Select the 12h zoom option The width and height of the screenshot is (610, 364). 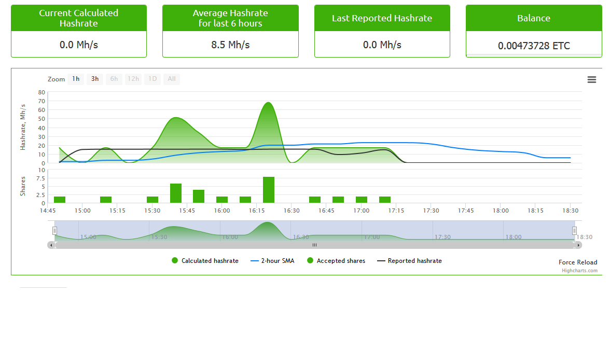click(x=133, y=79)
